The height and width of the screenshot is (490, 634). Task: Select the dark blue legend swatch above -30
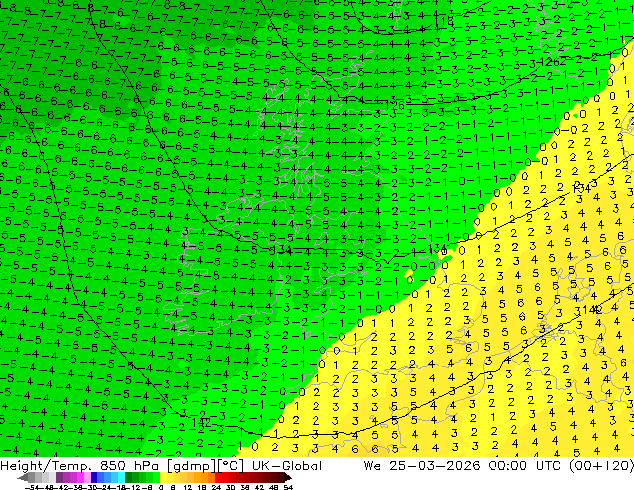(x=94, y=478)
